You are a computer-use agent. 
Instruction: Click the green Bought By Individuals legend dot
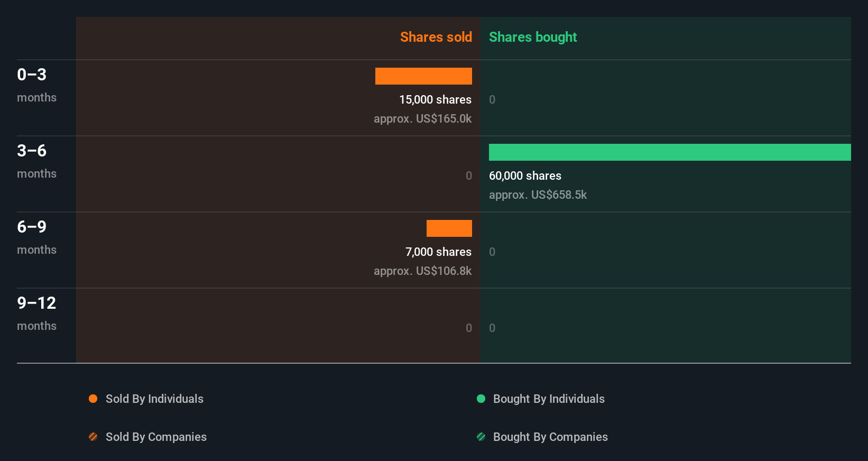coord(481,399)
